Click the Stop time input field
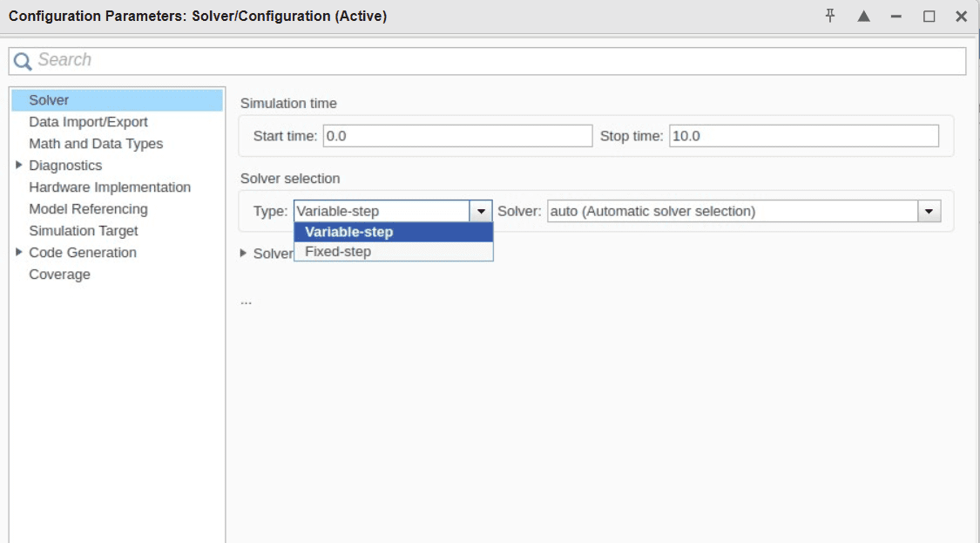This screenshot has width=980, height=543. pyautogui.click(x=803, y=136)
